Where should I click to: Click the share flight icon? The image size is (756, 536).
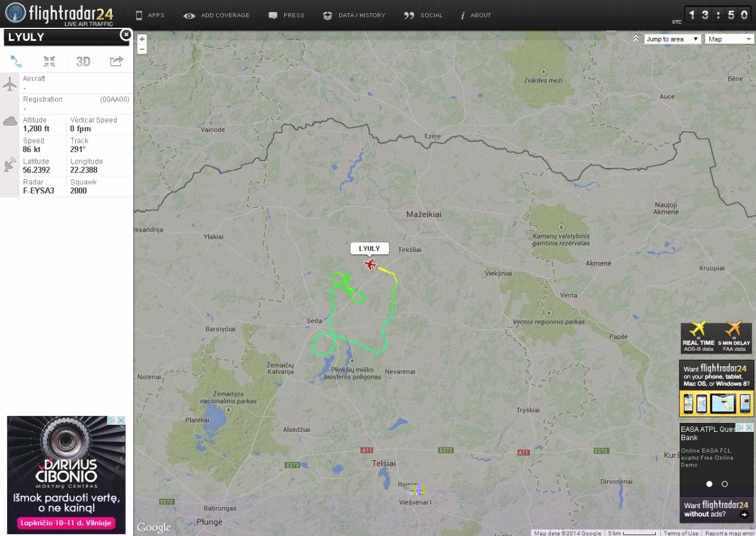[x=116, y=61]
